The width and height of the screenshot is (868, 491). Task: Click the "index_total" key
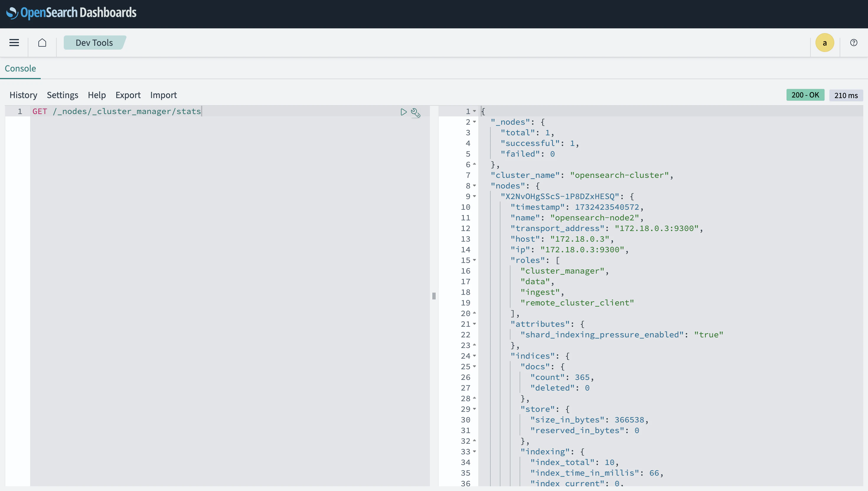click(x=562, y=462)
